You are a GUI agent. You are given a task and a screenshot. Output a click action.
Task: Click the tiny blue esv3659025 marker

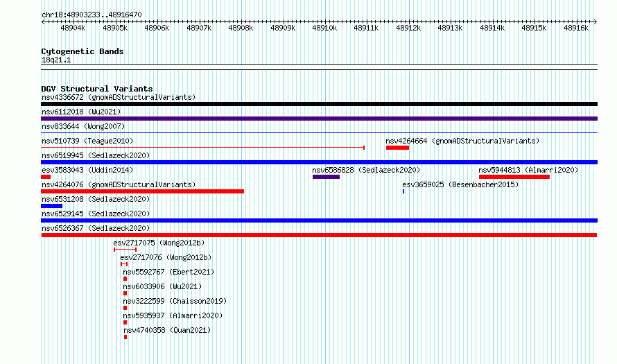(403, 191)
